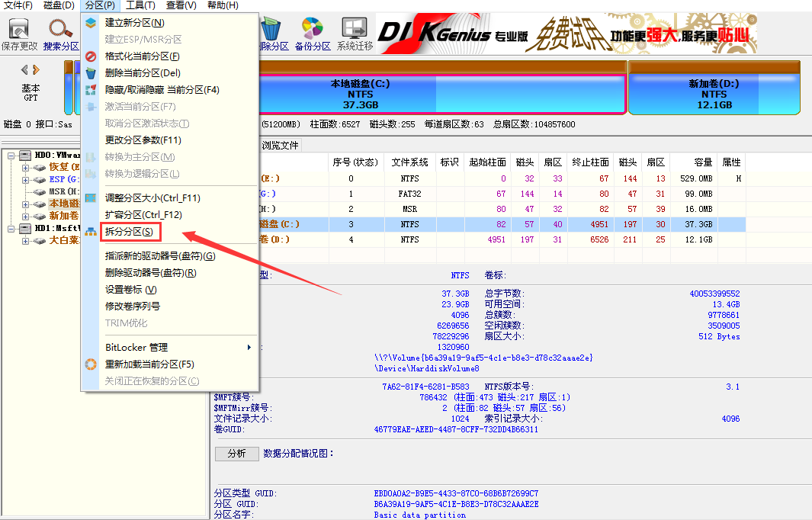Choose 修改卷序列号 menu entry
Image resolution: width=812 pixels, height=520 pixels.
coord(170,307)
